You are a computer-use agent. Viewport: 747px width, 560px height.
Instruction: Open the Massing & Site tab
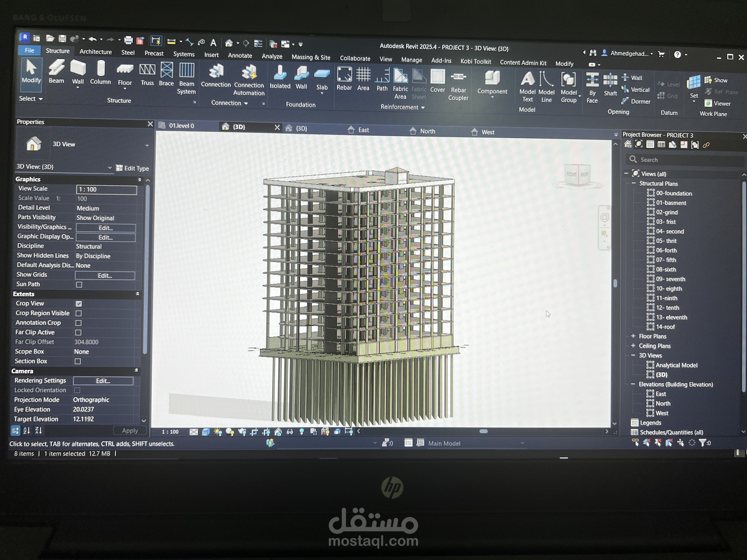click(x=311, y=57)
